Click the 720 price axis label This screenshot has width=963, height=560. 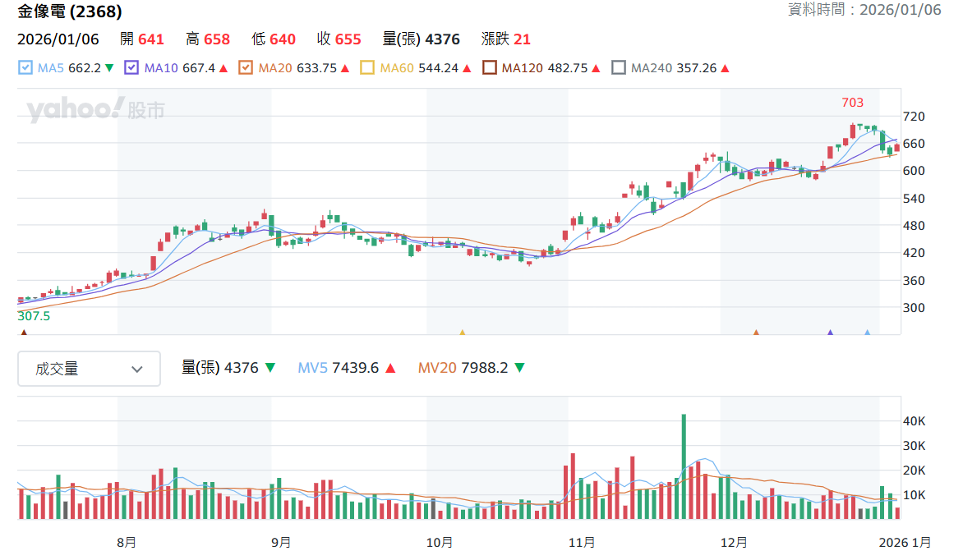click(914, 117)
